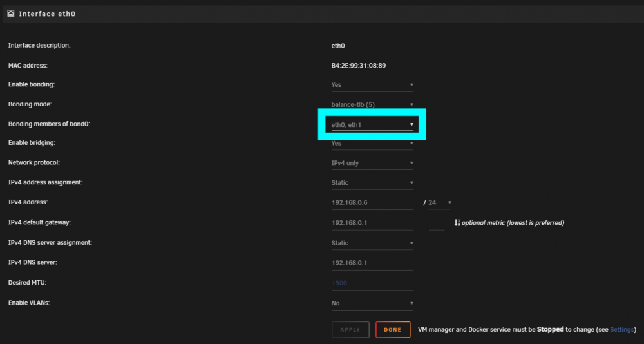Screen dimensions: 644x344
Task: Open the Bonding mode dropdown
Action: (372, 104)
